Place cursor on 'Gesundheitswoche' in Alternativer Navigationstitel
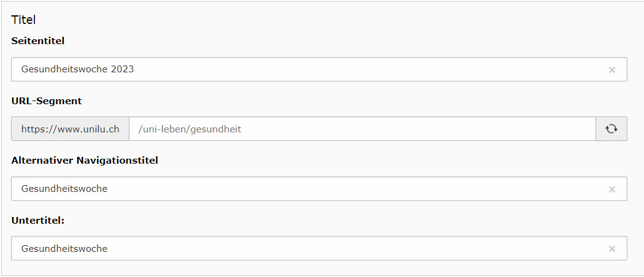 (64, 189)
